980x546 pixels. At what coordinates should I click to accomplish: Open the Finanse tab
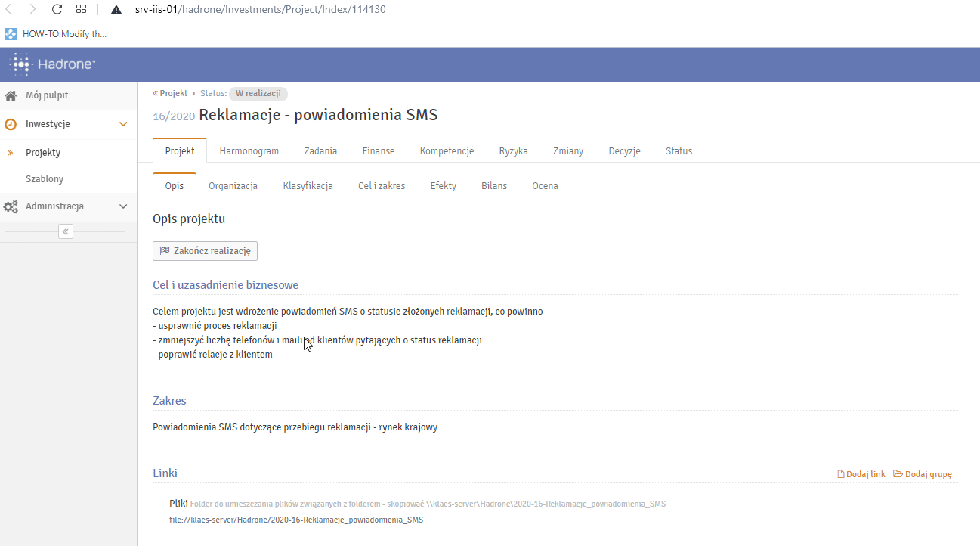click(378, 151)
